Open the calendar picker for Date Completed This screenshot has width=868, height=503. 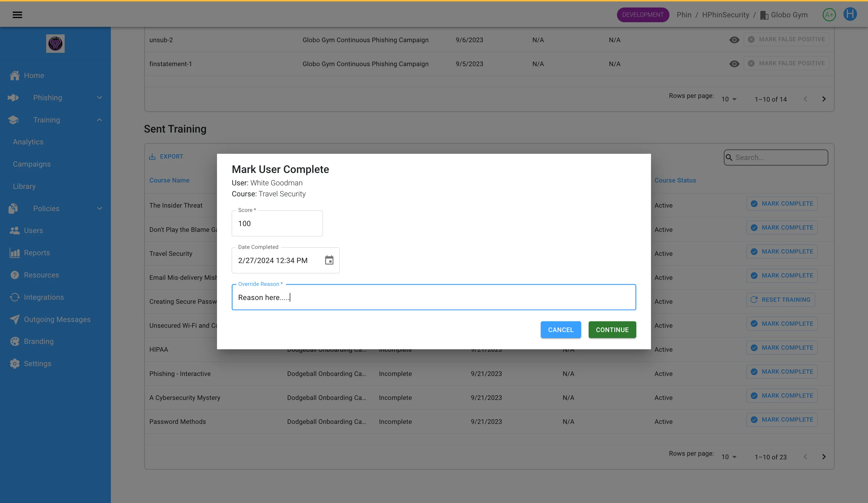[x=329, y=260]
